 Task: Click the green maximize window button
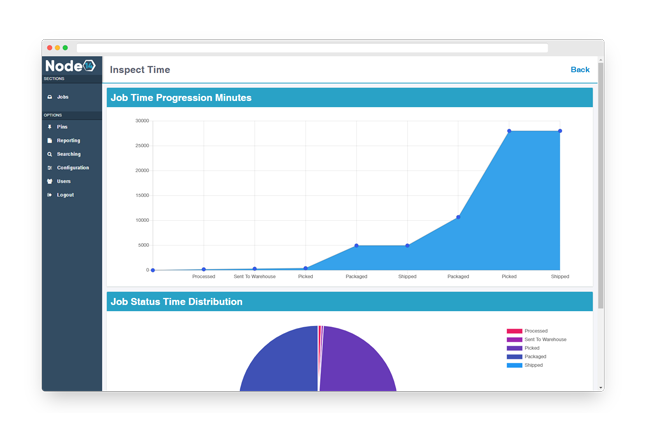(x=65, y=48)
